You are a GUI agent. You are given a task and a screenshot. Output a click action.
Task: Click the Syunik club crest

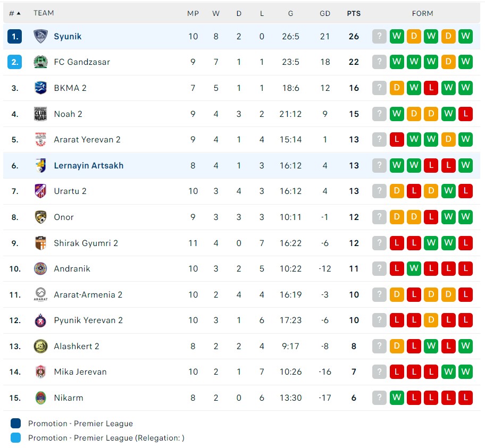pos(40,36)
